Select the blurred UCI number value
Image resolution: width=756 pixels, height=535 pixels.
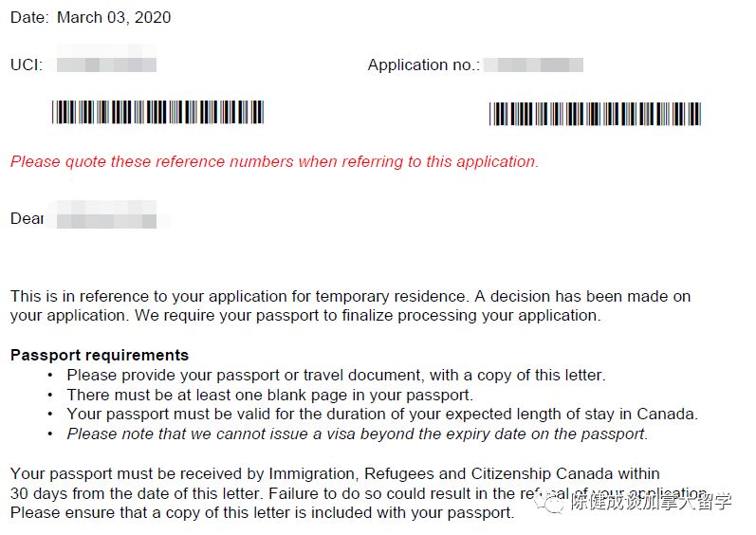coord(106,65)
